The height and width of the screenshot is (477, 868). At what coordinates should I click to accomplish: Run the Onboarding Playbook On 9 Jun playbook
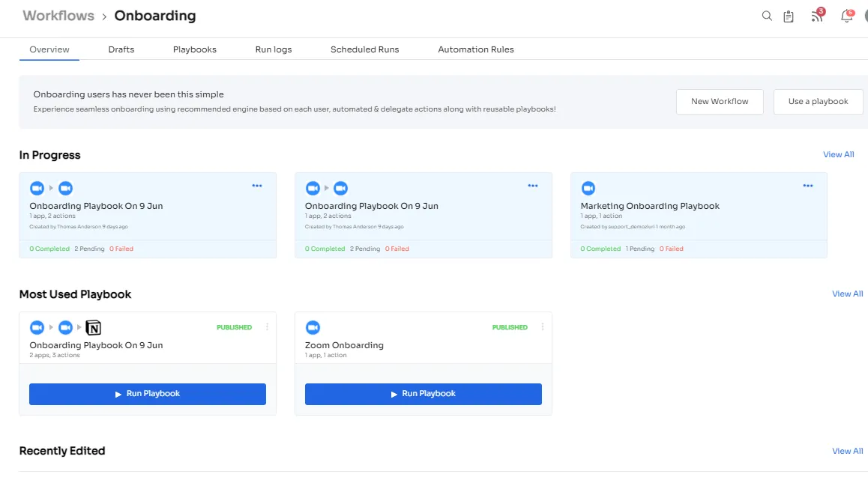pos(148,394)
